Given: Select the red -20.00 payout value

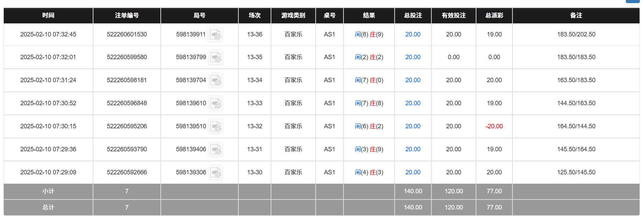Looking at the screenshot, I should click(x=494, y=126).
